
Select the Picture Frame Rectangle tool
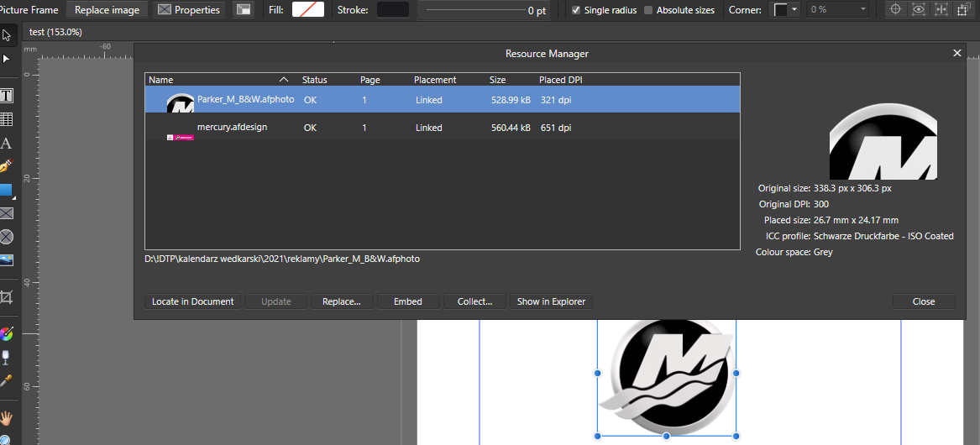(x=6, y=213)
